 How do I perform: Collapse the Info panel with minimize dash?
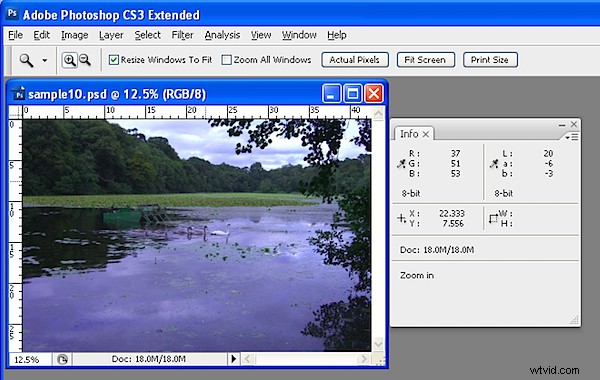point(562,125)
